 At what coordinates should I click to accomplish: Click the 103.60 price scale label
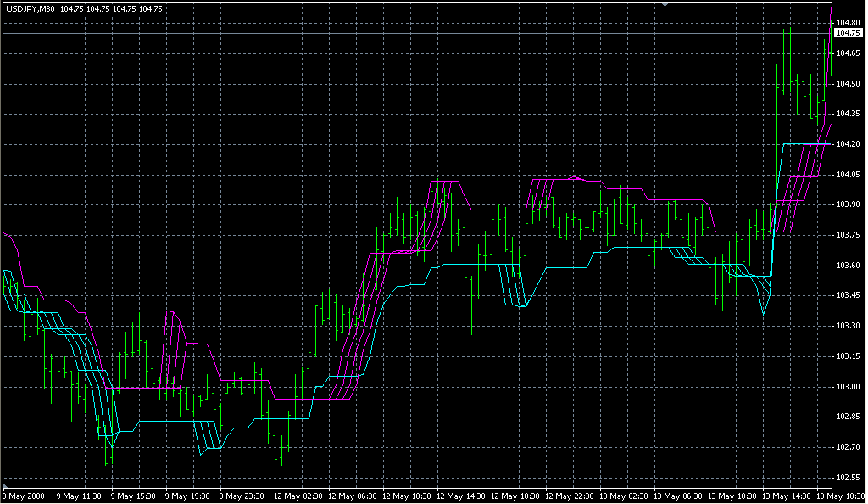(x=848, y=266)
